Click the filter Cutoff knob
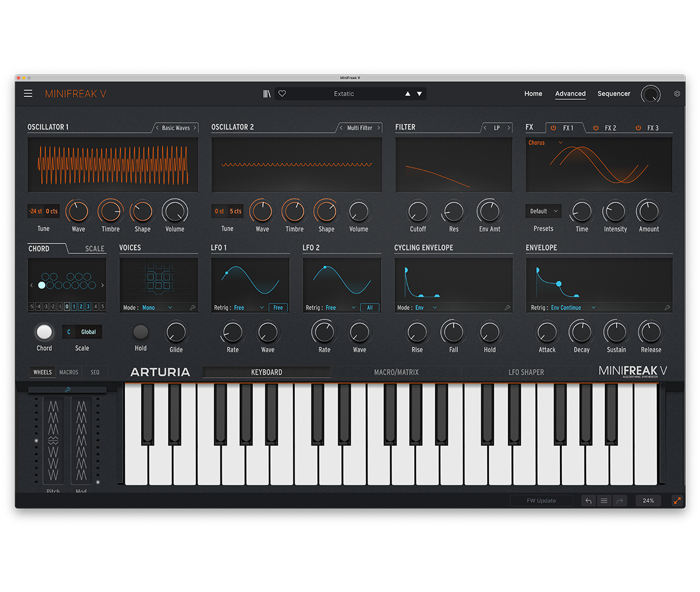The image size is (700, 592). pos(418,211)
